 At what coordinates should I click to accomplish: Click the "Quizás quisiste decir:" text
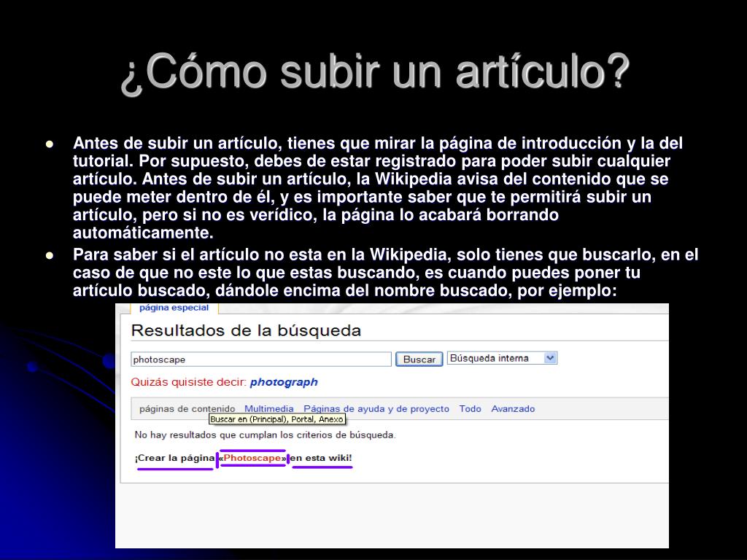click(x=189, y=382)
